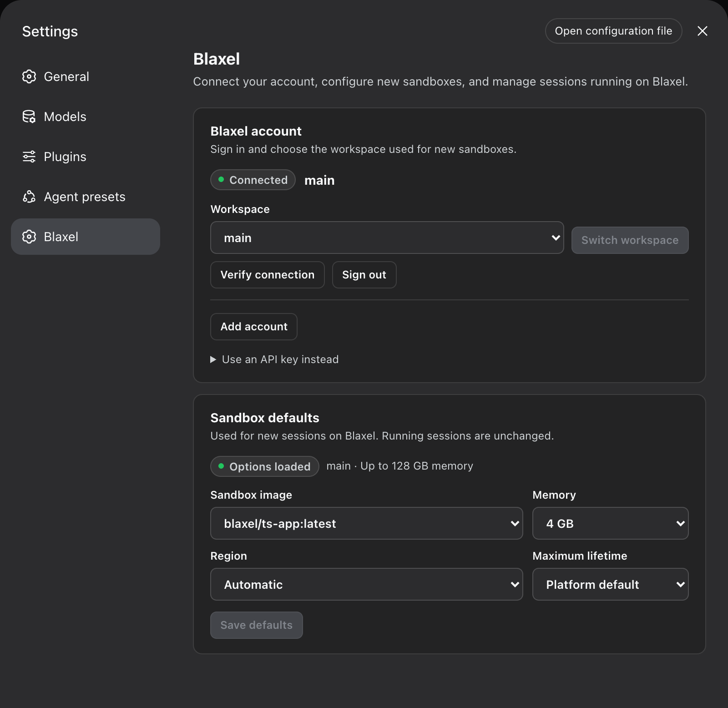Click the Models database icon
The height and width of the screenshot is (708, 728).
[x=29, y=116]
